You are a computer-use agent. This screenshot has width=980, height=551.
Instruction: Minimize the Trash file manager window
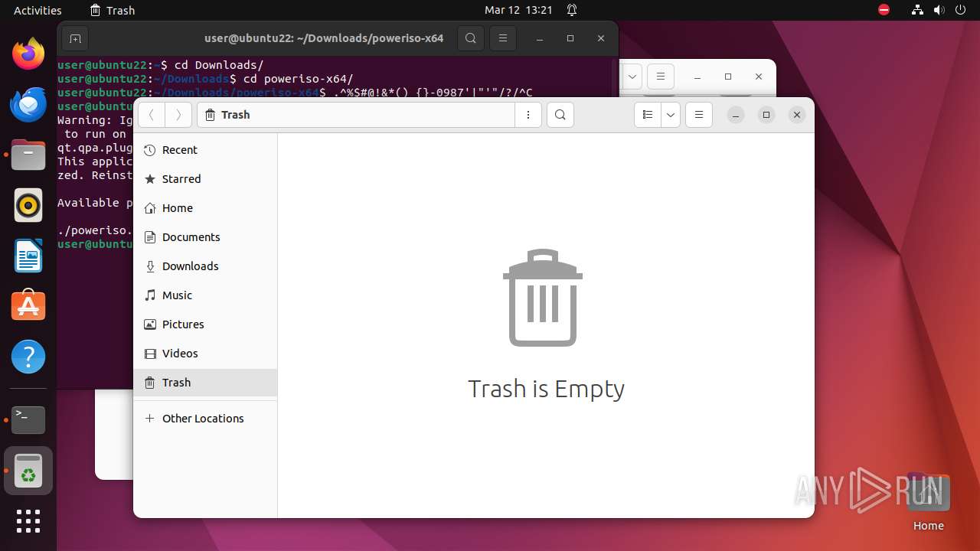[735, 115]
